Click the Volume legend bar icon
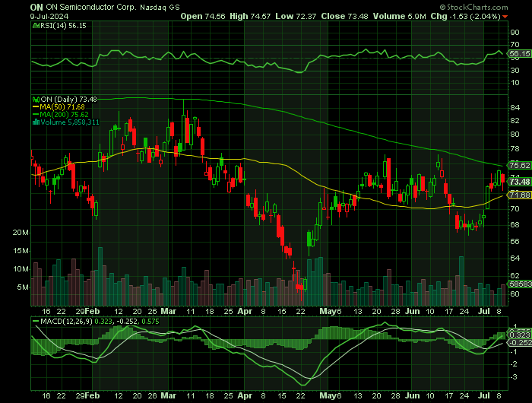The width and height of the screenshot is (532, 403). point(36,122)
